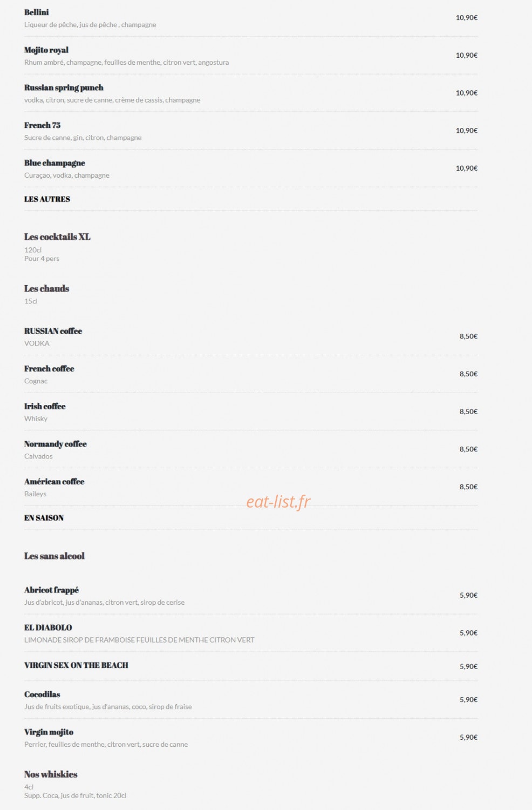Open the EN SAISON section heading

(44, 518)
